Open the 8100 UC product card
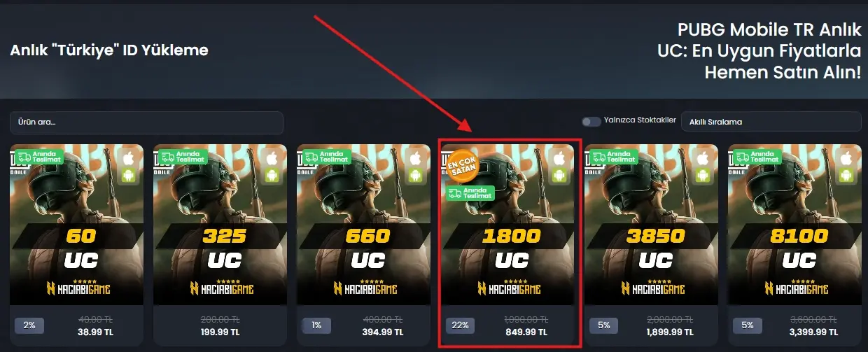 coord(794,244)
